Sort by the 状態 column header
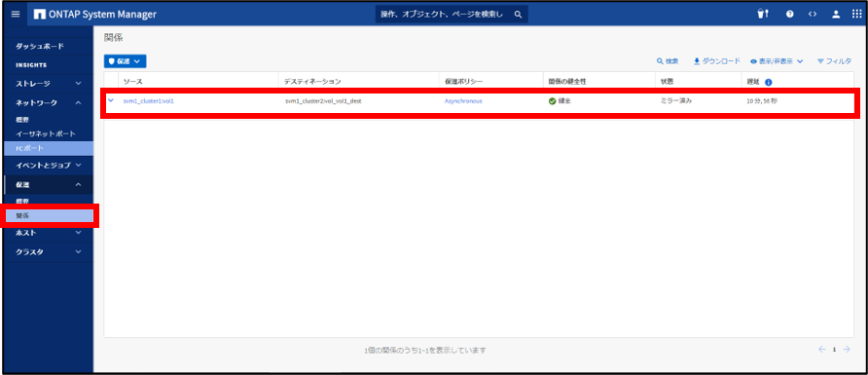Screen dimensions: 868x375 coord(667,82)
